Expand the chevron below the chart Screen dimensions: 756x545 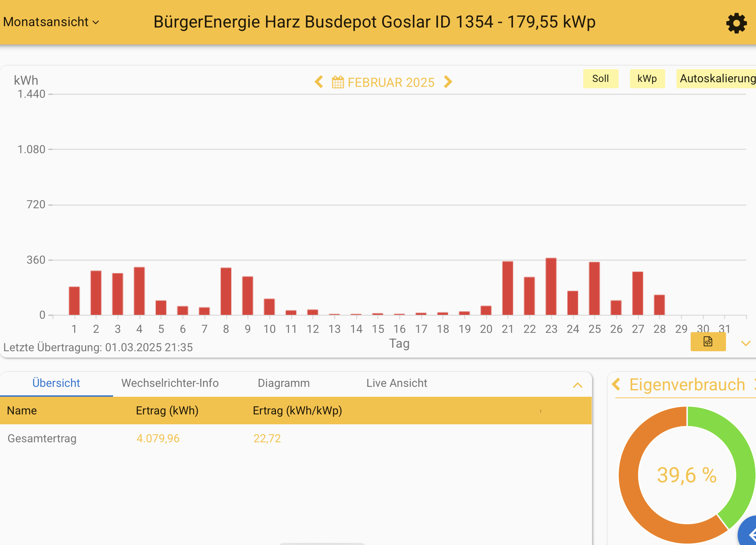pyautogui.click(x=745, y=343)
